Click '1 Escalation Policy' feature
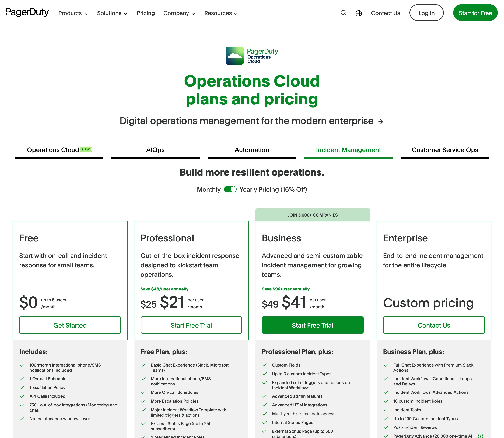 click(47, 387)
